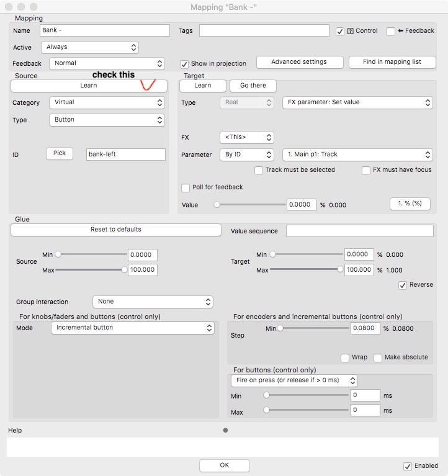The image size is (448, 476).
Task: Click the Source Learn button
Action: [x=89, y=86]
